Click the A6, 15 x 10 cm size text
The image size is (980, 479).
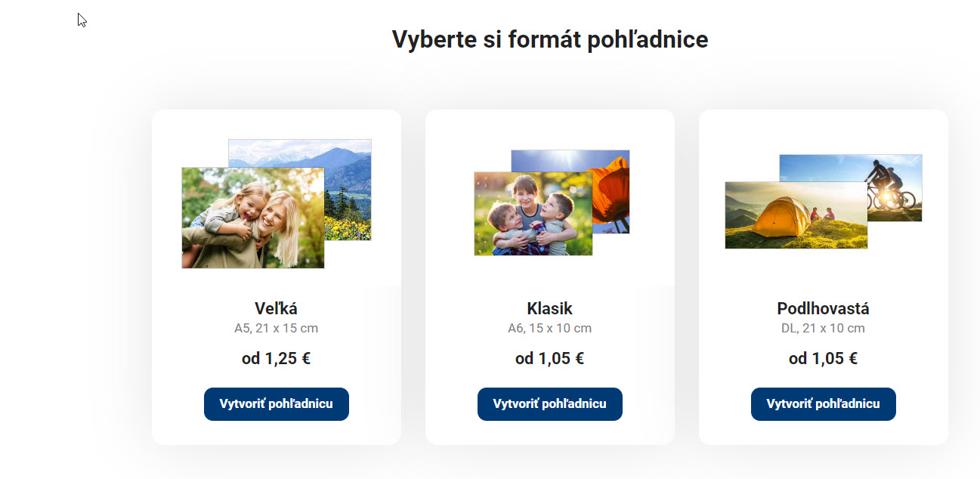[x=549, y=329]
